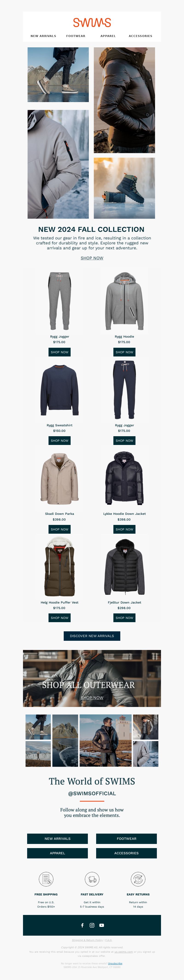The height and width of the screenshot is (980, 184).
Task: Open the Facebook icon in footer
Action: point(82,925)
